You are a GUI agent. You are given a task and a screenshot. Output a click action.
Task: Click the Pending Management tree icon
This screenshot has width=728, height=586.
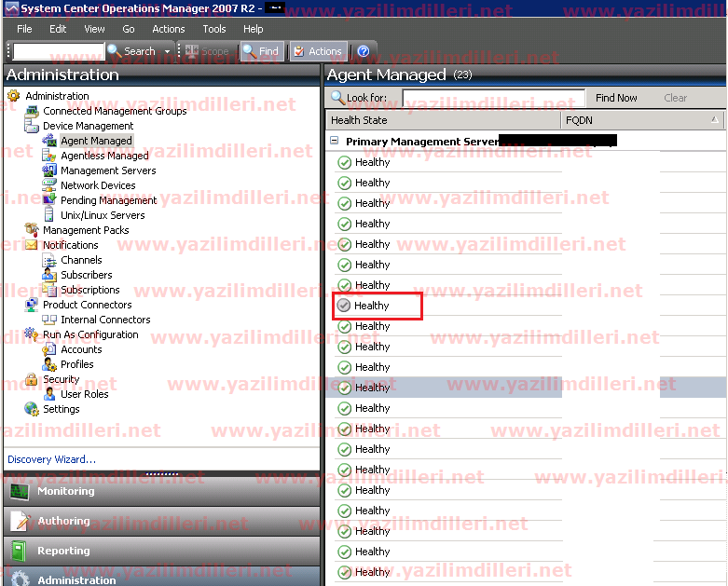tap(49, 200)
